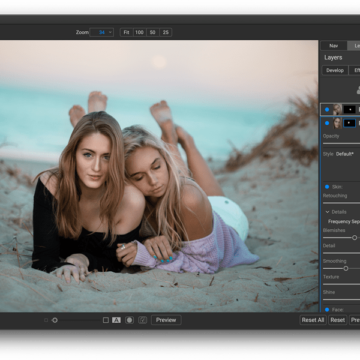Click the square view mode icon
The image size is (360, 360).
(x=106, y=320)
